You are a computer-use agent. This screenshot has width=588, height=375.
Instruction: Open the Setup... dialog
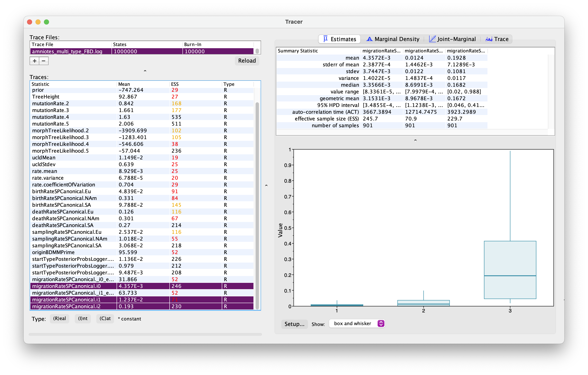294,324
